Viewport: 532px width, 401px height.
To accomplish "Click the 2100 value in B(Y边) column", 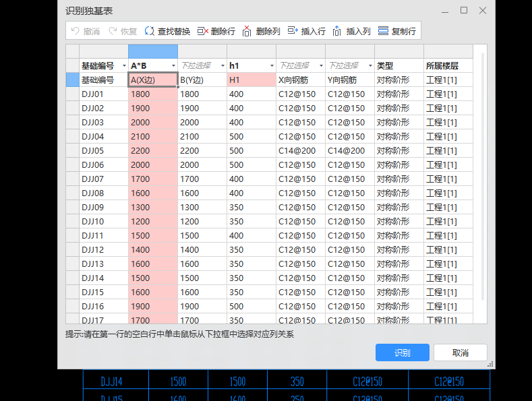I will (202, 136).
